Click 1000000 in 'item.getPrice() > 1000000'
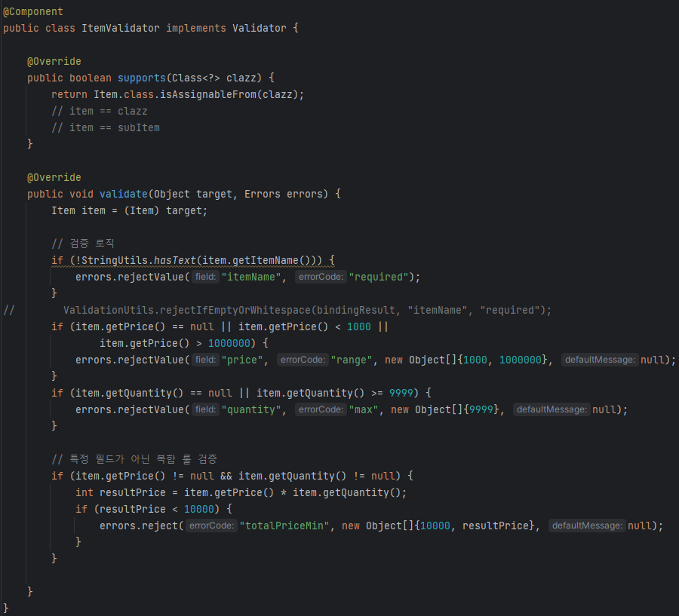The width and height of the screenshot is (679, 616). point(229,343)
